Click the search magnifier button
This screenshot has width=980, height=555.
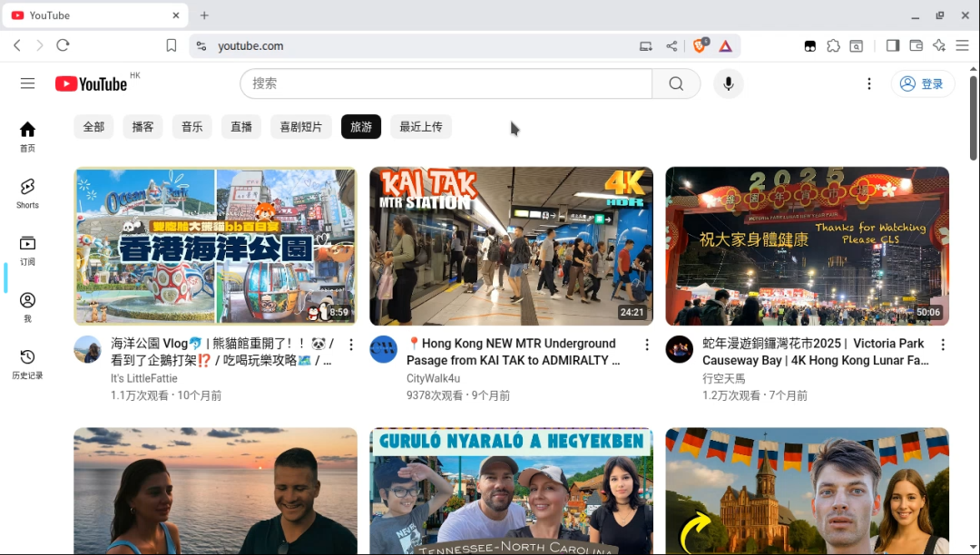[676, 83]
